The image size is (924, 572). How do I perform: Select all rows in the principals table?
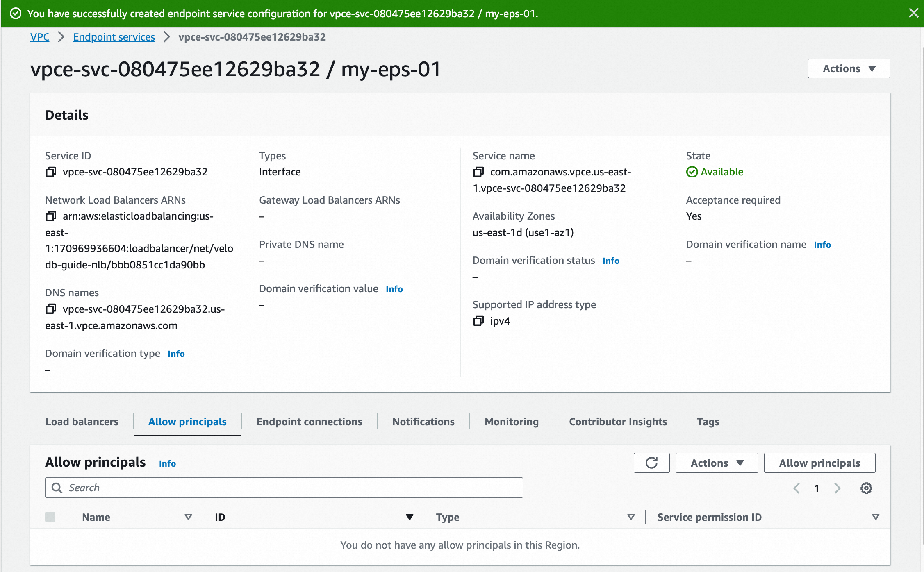(x=51, y=517)
